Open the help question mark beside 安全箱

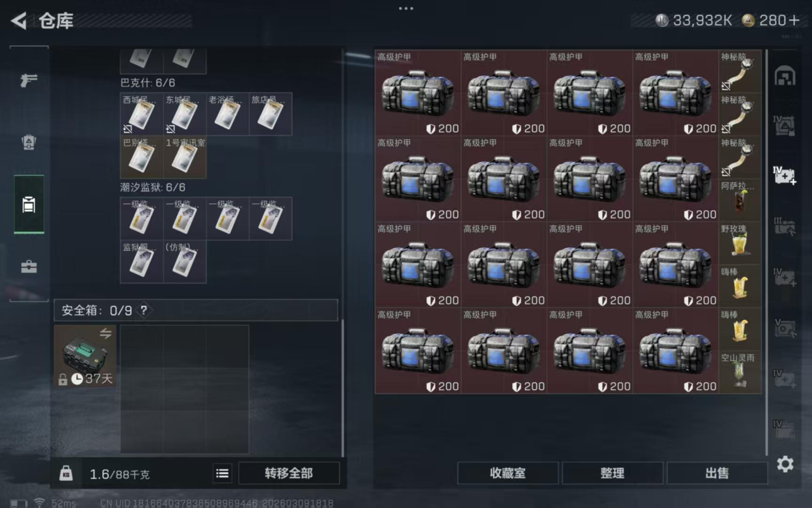pyautogui.click(x=144, y=310)
